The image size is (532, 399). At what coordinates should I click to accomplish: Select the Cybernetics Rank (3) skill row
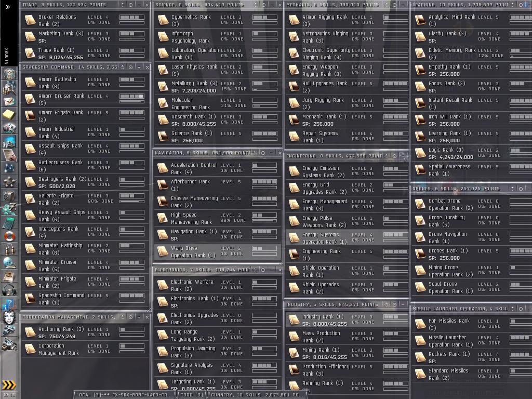point(217,20)
